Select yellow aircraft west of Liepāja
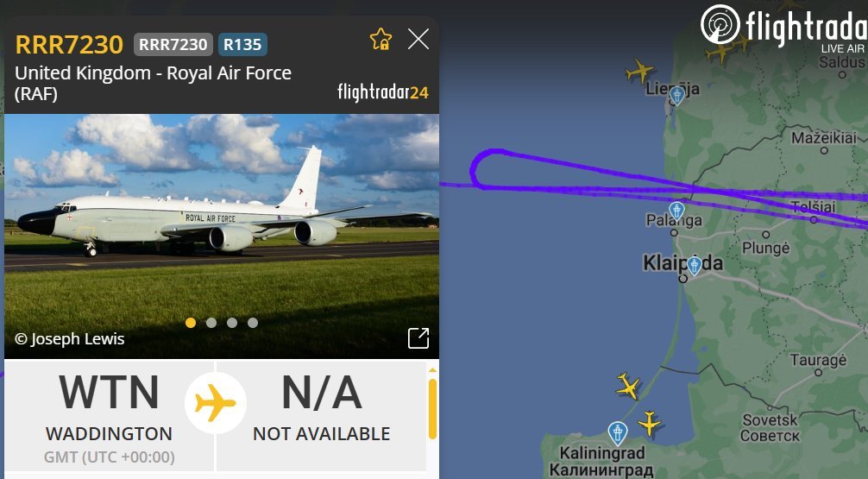868x479 pixels. click(639, 71)
